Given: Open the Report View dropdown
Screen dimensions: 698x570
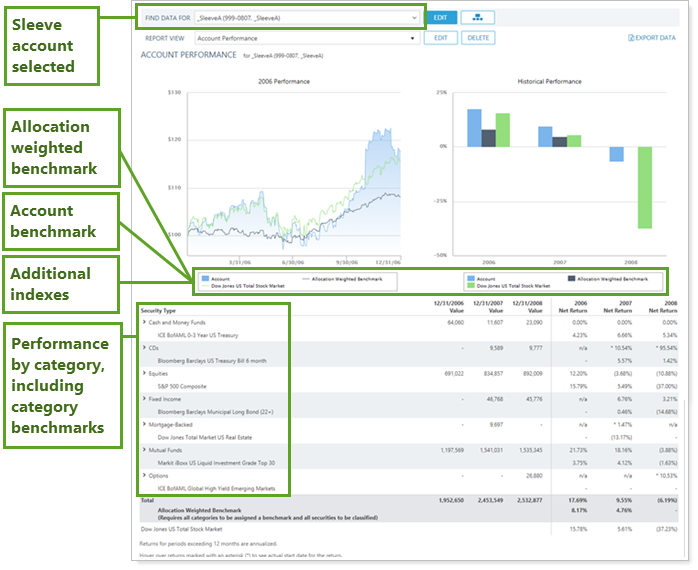Looking at the screenshot, I should click(x=299, y=38).
